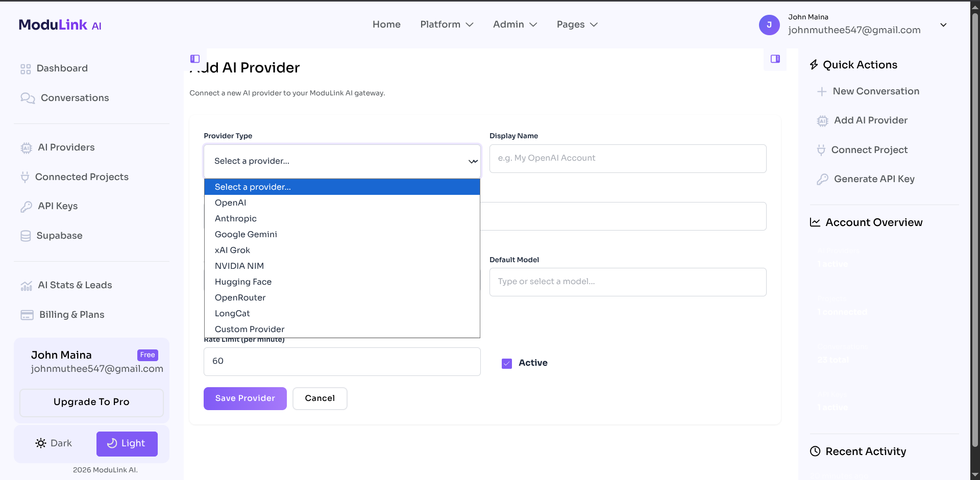Image resolution: width=980 pixels, height=480 pixels.
Task: Click the AI Stats & Leads chart icon
Action: coord(26,286)
